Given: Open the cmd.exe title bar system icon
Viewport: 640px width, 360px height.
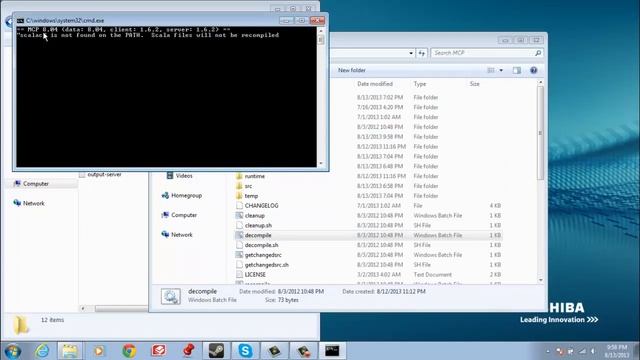Looking at the screenshot, I should [20, 20].
